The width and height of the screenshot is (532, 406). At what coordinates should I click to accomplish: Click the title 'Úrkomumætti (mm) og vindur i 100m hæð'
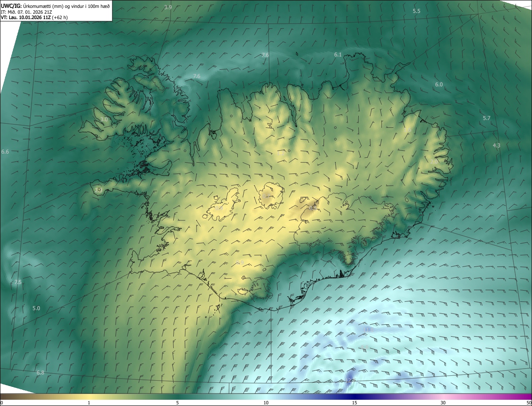(x=67, y=6)
